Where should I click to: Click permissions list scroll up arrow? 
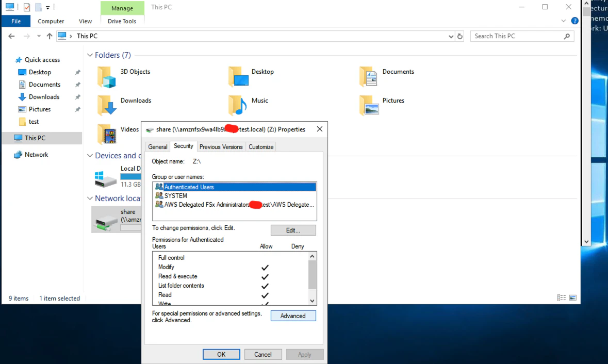312,256
